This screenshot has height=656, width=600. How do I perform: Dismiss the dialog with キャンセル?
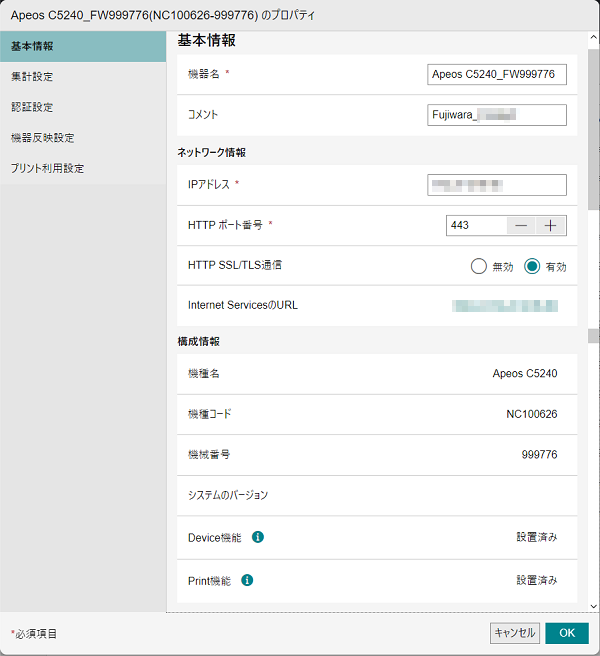click(x=515, y=633)
